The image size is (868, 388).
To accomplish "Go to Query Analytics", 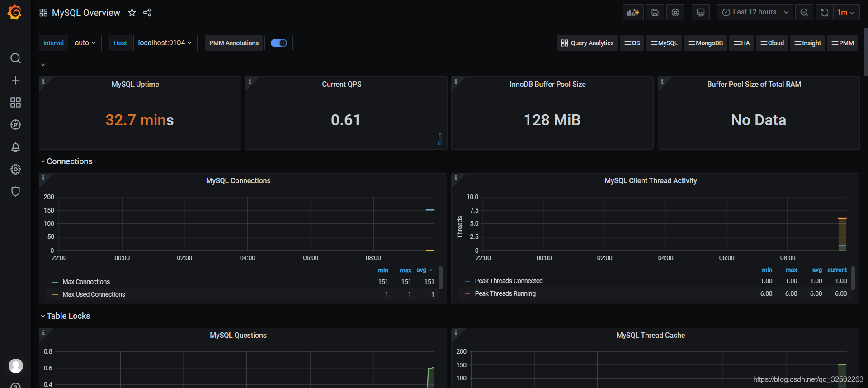I will (587, 43).
